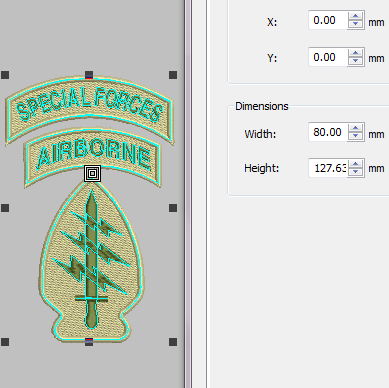Click the X position input field
Image resolution: width=389 pixels, height=388 pixels.
point(328,20)
